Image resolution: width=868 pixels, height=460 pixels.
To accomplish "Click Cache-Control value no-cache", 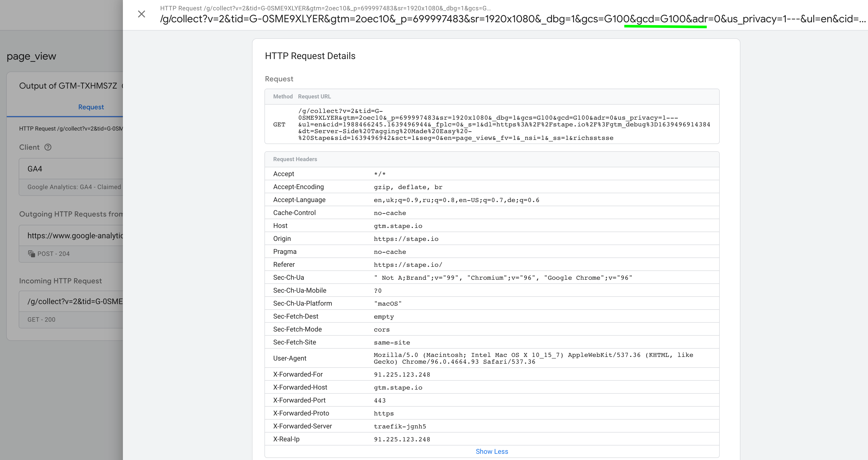I will point(389,213).
